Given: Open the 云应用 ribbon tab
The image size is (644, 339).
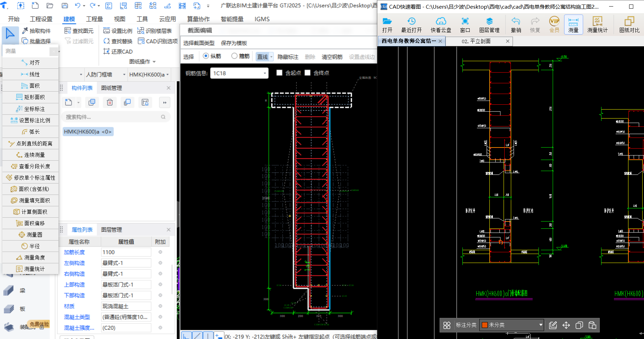Looking at the screenshot, I should [167, 19].
